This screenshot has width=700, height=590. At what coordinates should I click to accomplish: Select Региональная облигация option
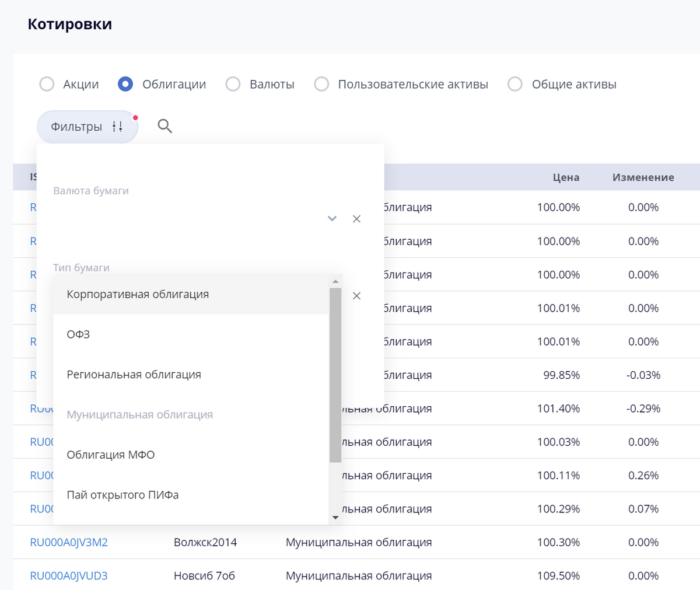[x=134, y=375]
